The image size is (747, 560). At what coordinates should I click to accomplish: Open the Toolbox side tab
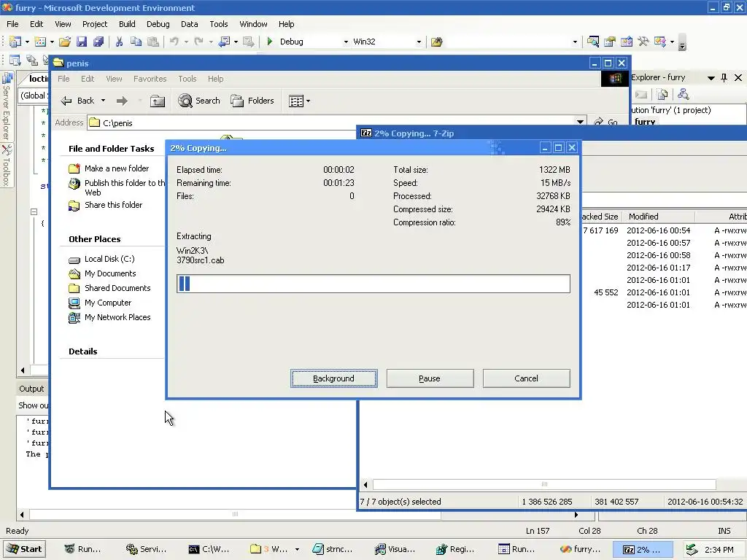(x=7, y=165)
